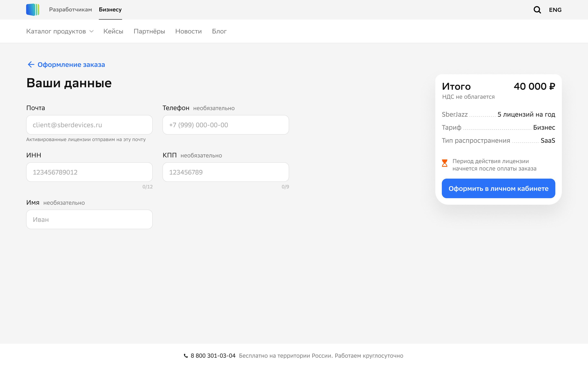Image resolution: width=588 pixels, height=367 pixels.
Task: Focus the Почта email field
Action: [x=89, y=125]
